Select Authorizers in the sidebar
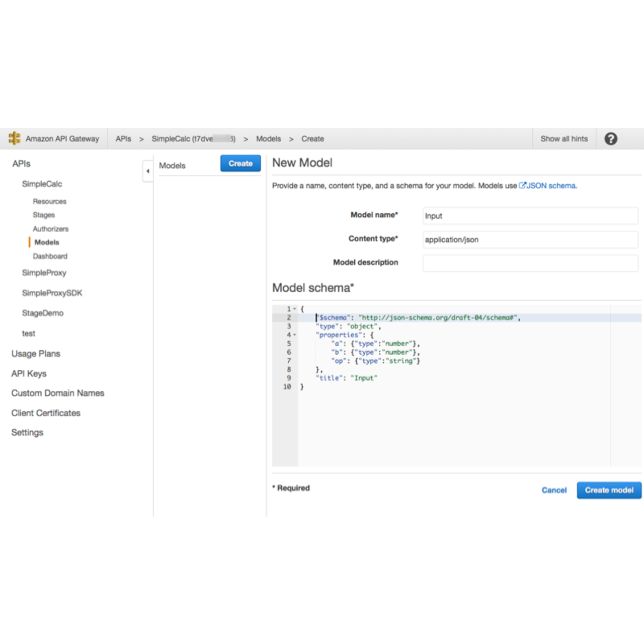This screenshot has height=644, width=644. pos(50,229)
